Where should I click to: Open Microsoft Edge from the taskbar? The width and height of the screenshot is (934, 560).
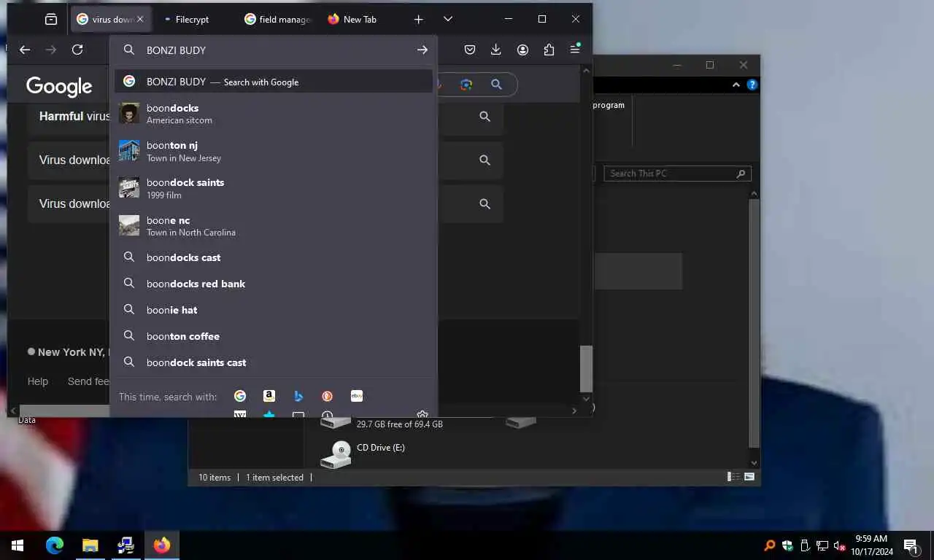55,545
